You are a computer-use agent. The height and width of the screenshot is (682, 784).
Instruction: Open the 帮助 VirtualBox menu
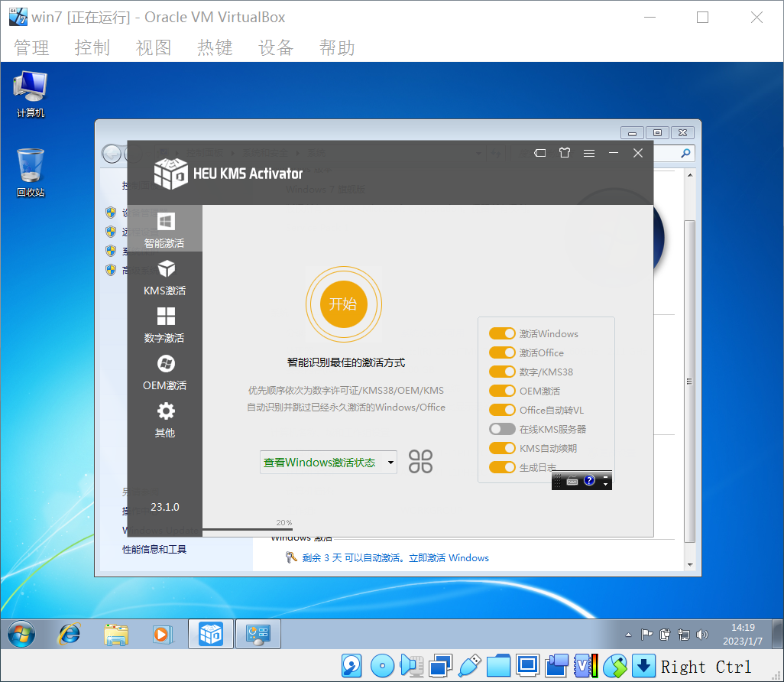[338, 48]
